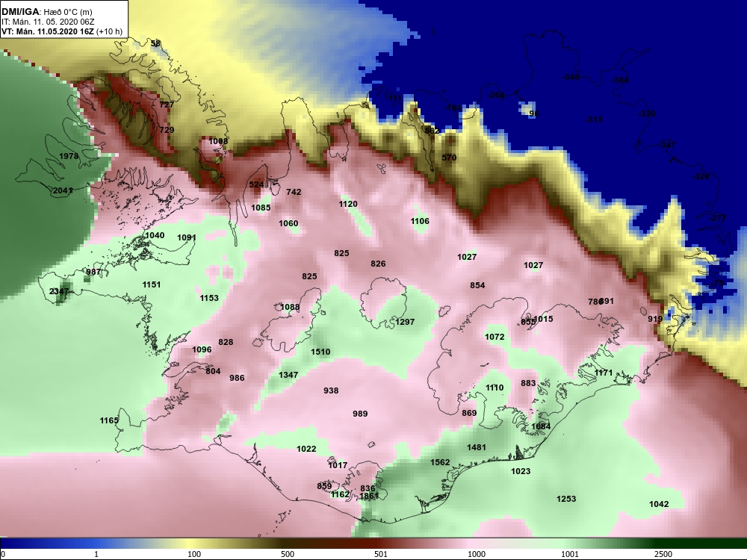Image resolution: width=747 pixels, height=560 pixels.
Task: Pick the 1106 height label
Action: click(420, 221)
